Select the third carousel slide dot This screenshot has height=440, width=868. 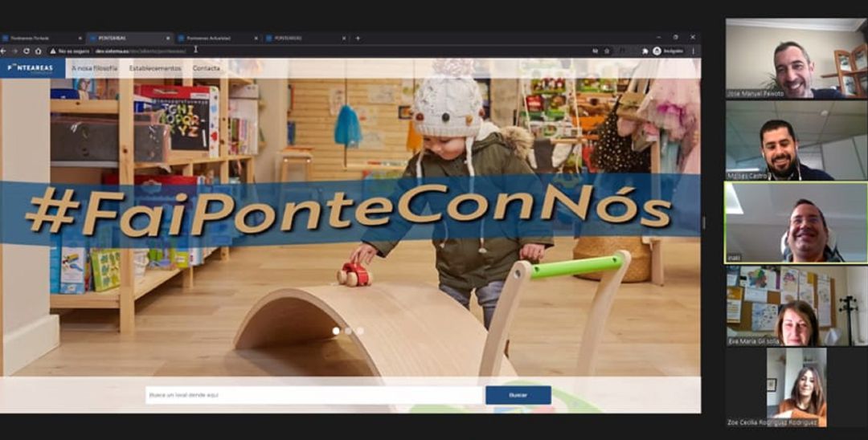pos(360,331)
